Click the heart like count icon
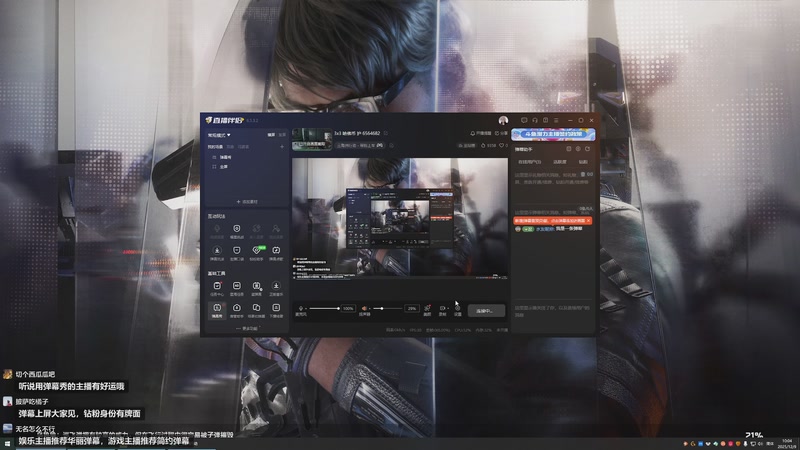Image resolution: width=800 pixels, height=450 pixels. pos(502,145)
